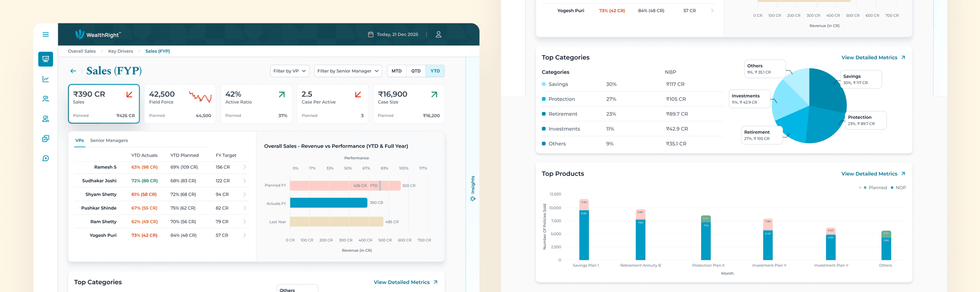Toggle the Planned legend in Top Products
Viewport: 980px width, 292px height.
tap(873, 188)
